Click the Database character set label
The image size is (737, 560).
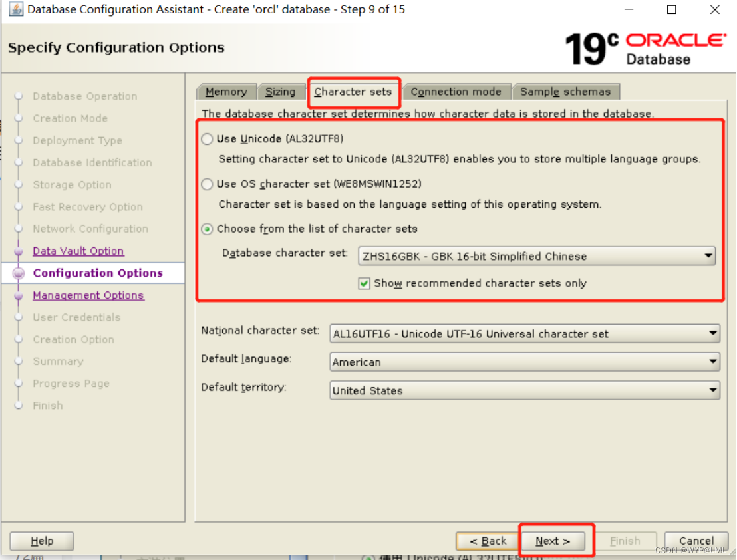pos(285,253)
